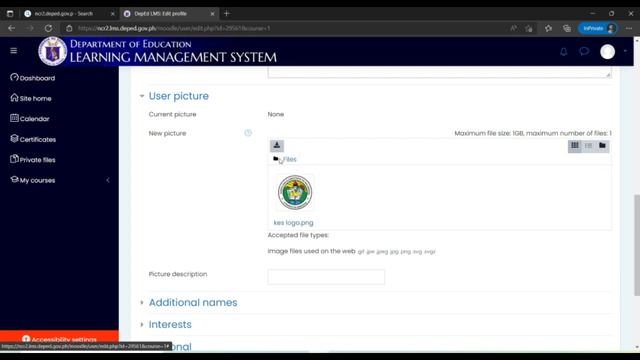Add a file with upload icon
The image size is (640, 360).
[277, 146]
